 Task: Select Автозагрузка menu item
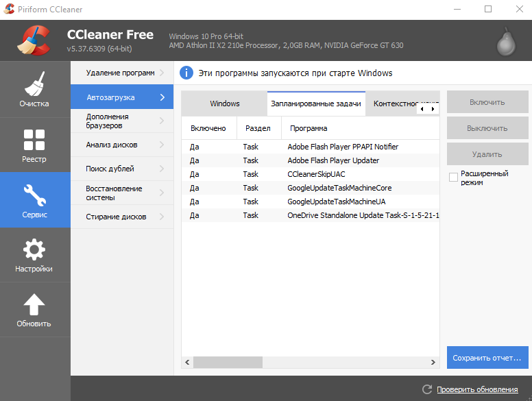pos(122,97)
